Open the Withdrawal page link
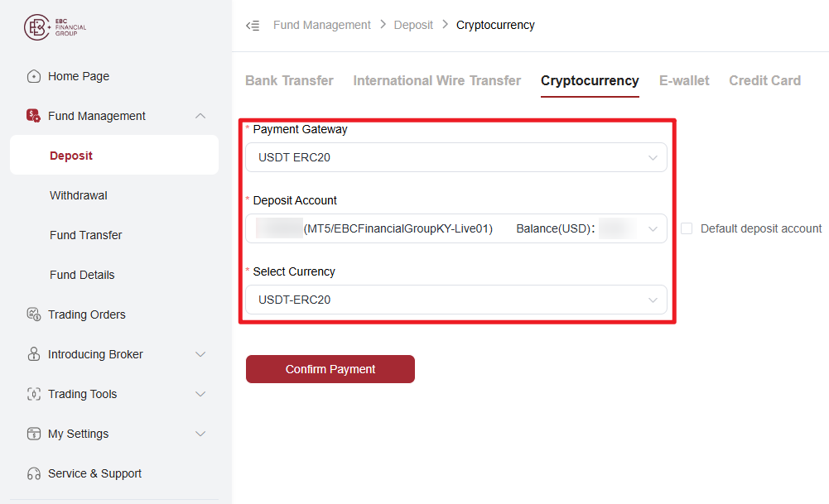This screenshot has width=829, height=504. click(78, 195)
